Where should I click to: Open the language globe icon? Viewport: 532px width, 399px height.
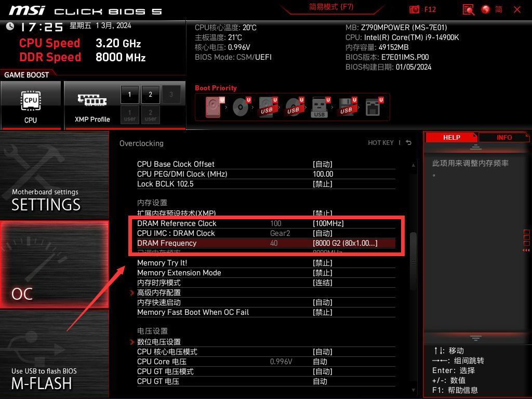(x=486, y=9)
